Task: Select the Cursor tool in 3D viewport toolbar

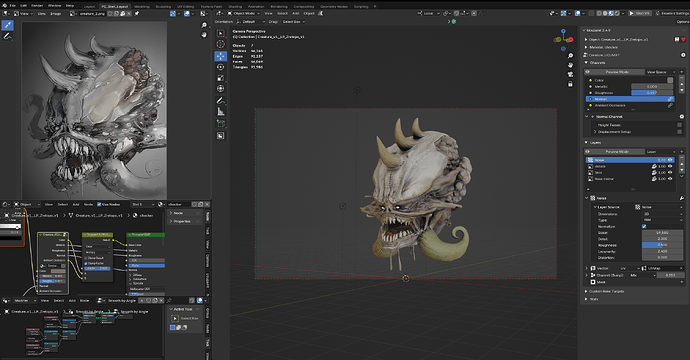Action: pyautogui.click(x=220, y=44)
